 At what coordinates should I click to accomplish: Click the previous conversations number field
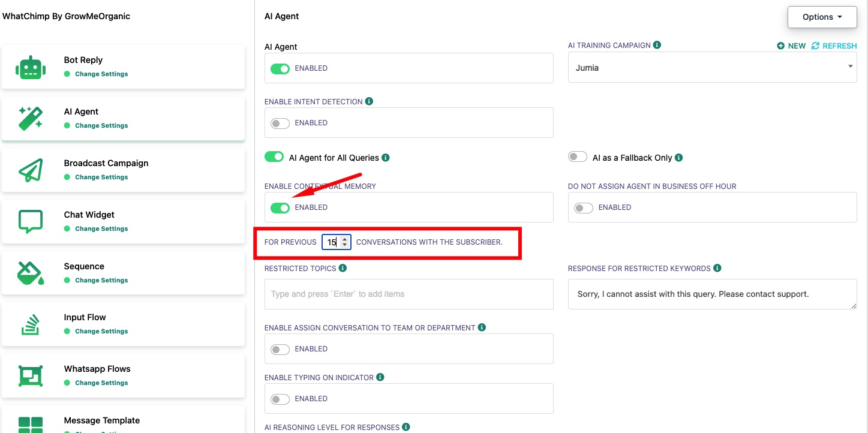tap(337, 242)
